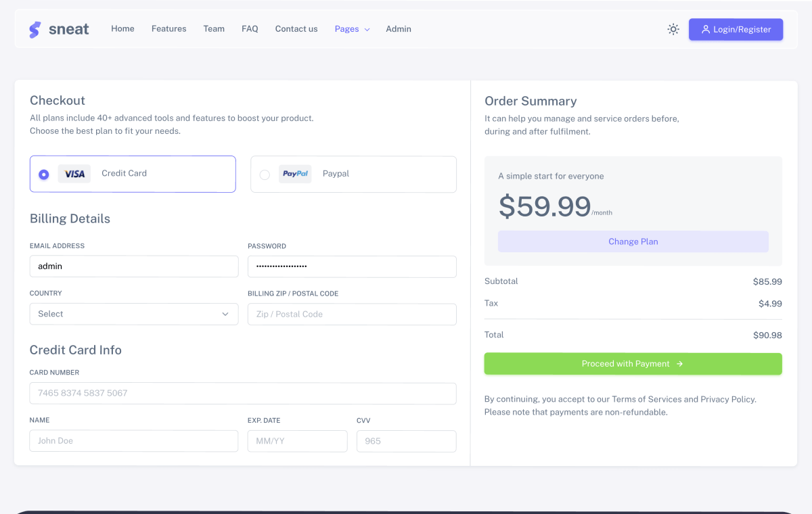The height and width of the screenshot is (514, 812).
Task: Open the Home menu item
Action: [x=122, y=28]
